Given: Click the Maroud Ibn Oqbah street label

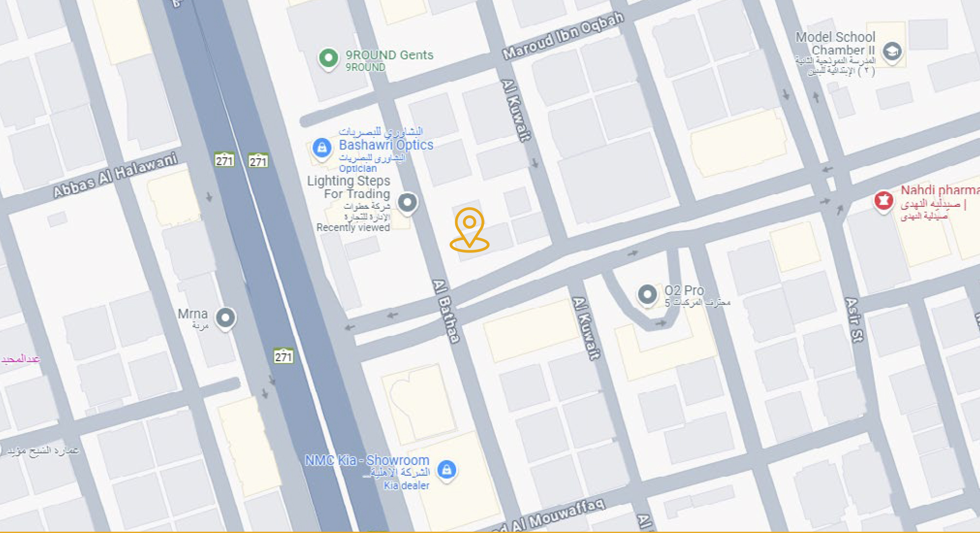Looking at the screenshot, I should click(563, 36).
